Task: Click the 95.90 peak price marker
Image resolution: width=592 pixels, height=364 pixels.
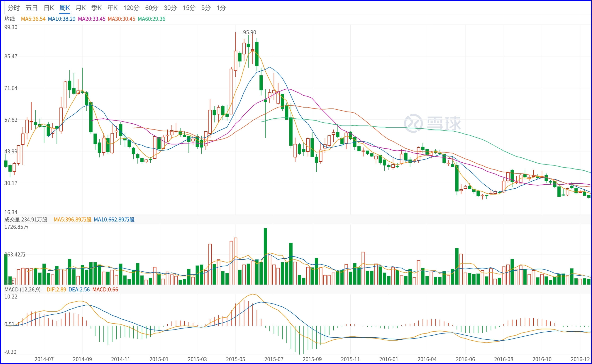Action: pos(249,32)
